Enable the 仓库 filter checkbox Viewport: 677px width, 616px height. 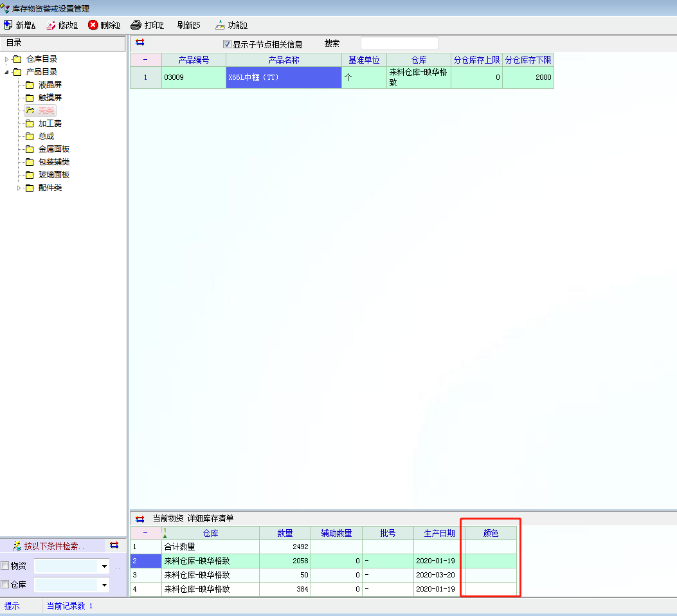(x=5, y=584)
